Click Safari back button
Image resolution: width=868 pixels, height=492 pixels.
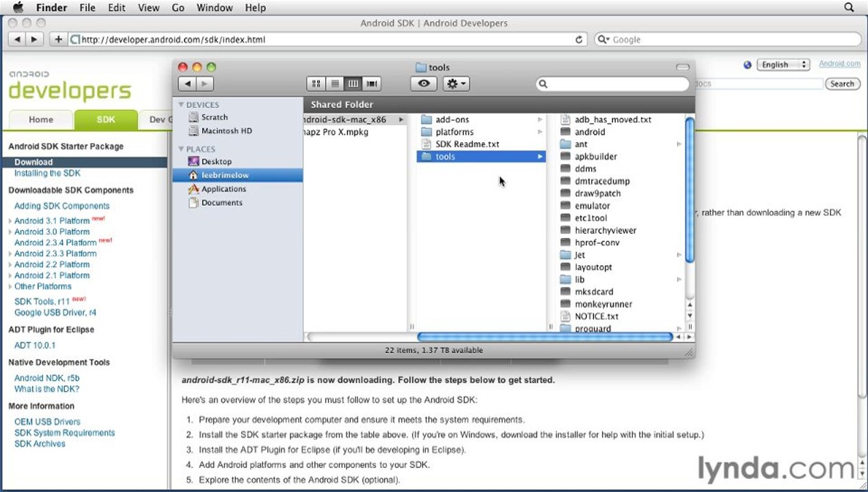coord(18,40)
